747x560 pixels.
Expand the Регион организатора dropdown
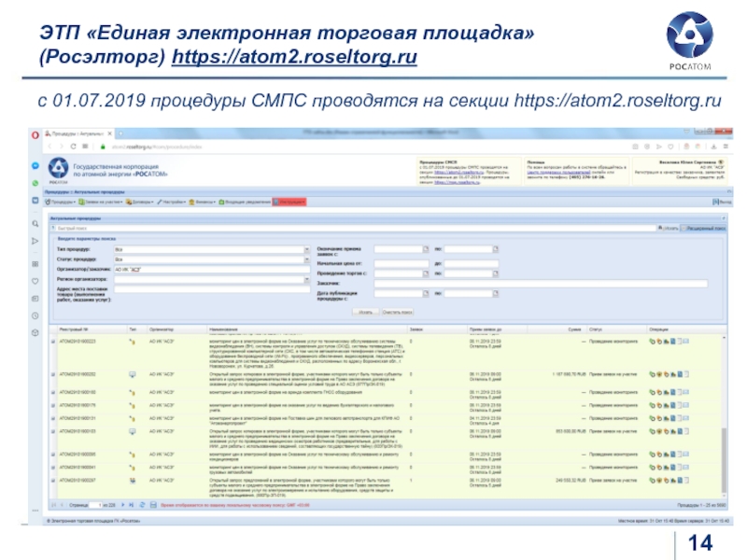click(307, 279)
